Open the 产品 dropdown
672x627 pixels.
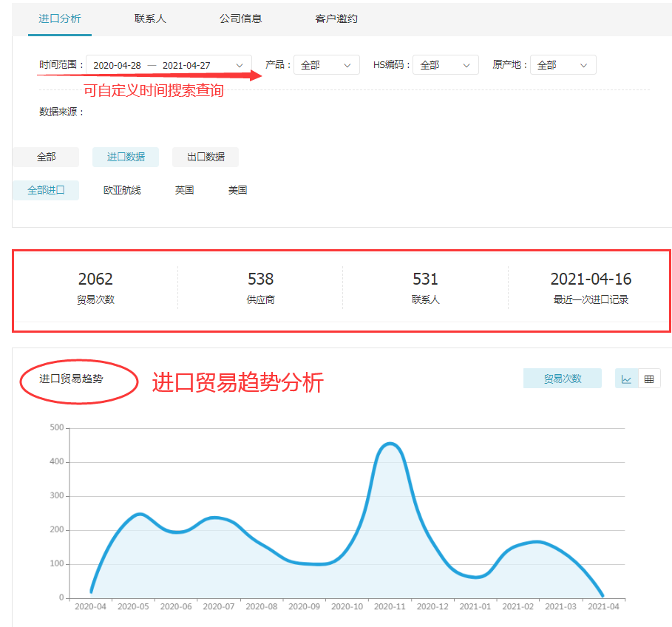(x=326, y=65)
